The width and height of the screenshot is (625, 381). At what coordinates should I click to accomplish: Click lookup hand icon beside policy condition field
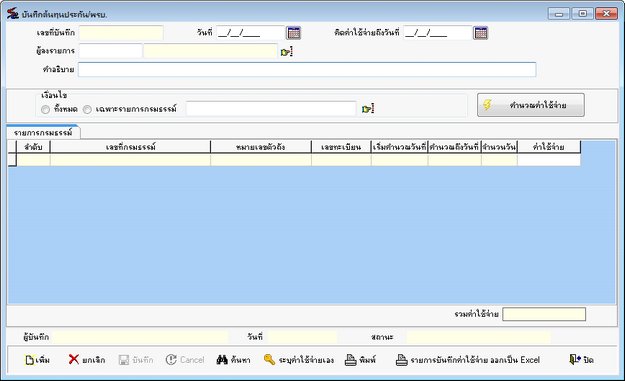[x=368, y=109]
